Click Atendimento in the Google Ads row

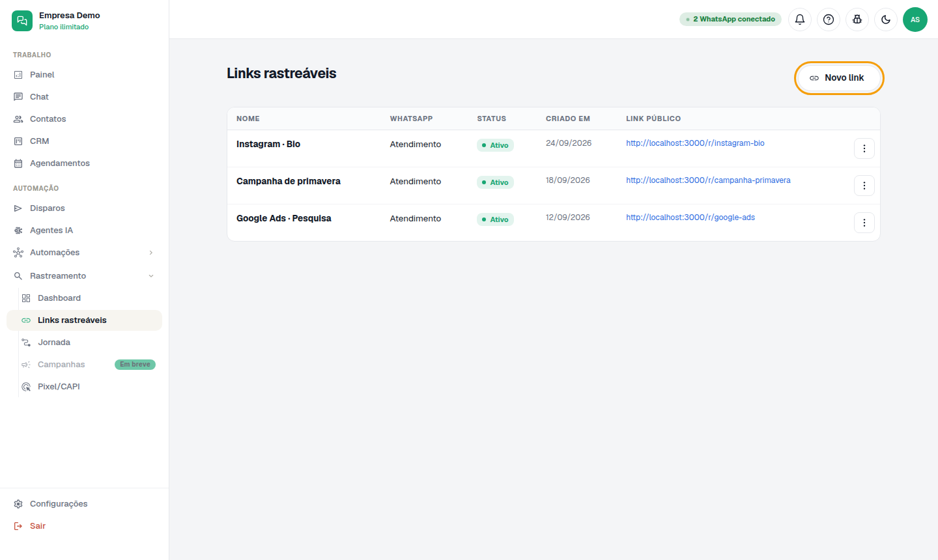[416, 219]
